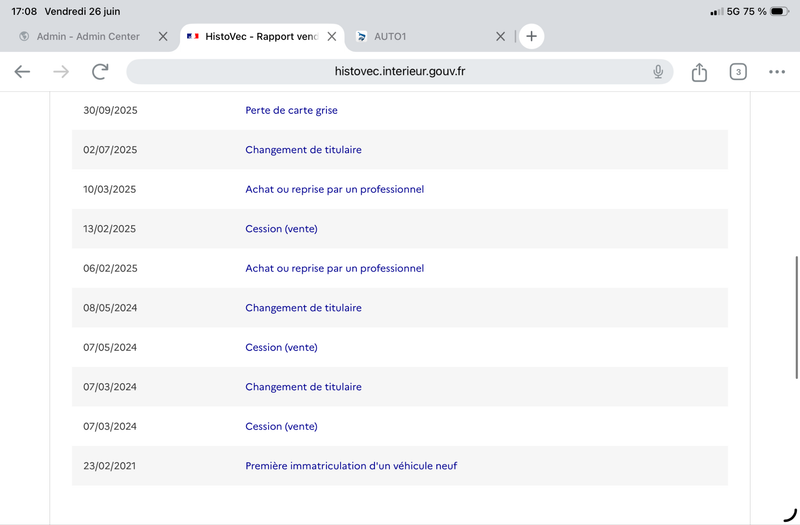Select the date 23/02/2021
The width and height of the screenshot is (800, 525).
pos(110,466)
